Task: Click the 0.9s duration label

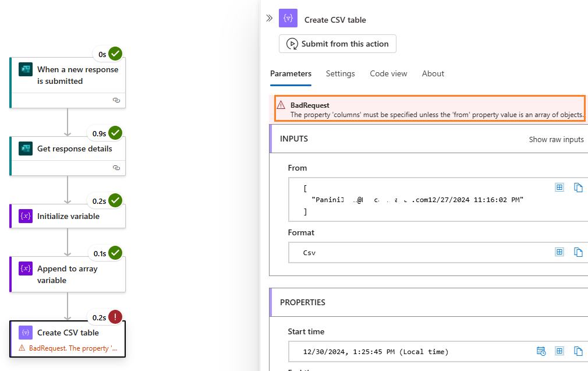Action: click(99, 133)
